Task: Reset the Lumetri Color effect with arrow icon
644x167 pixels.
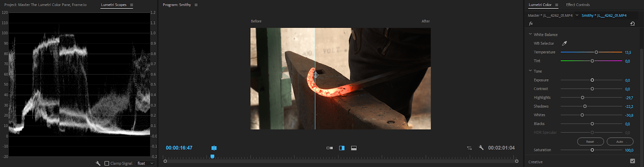Action: pos(632,24)
